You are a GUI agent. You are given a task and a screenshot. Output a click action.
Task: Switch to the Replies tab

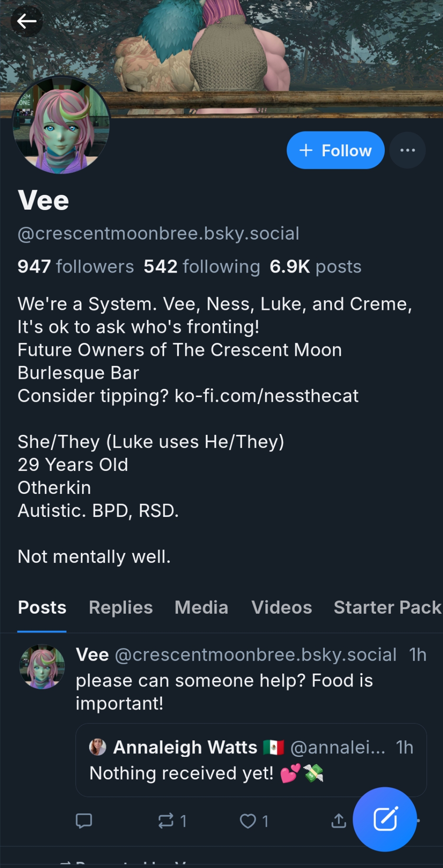tap(121, 608)
